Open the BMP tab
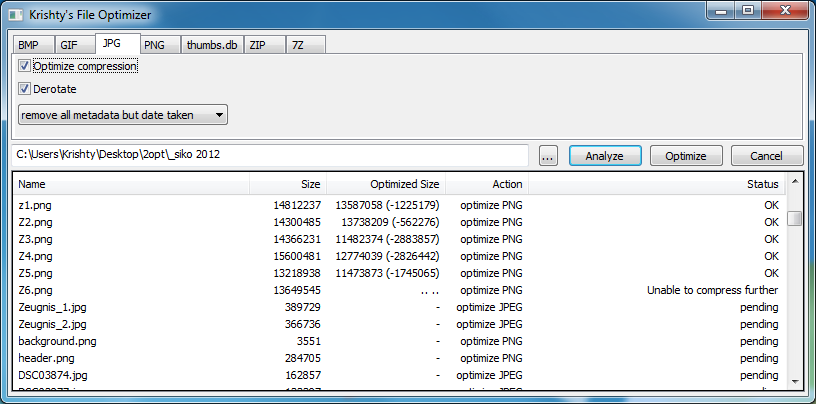This screenshot has height=404, width=816. (x=29, y=45)
